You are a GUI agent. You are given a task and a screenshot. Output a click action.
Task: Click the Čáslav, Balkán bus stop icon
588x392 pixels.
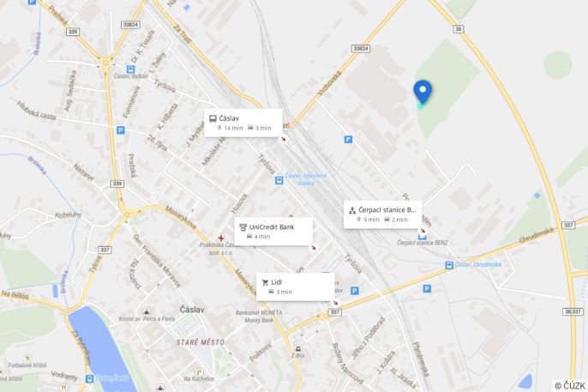tap(130, 69)
